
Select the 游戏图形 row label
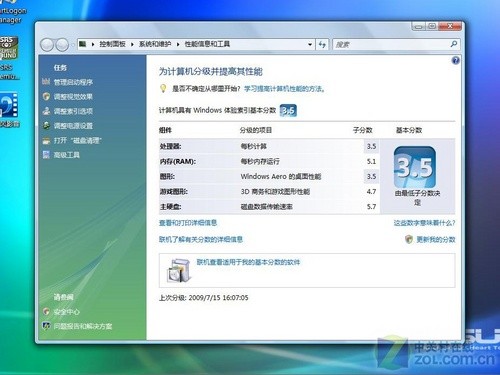click(x=174, y=192)
